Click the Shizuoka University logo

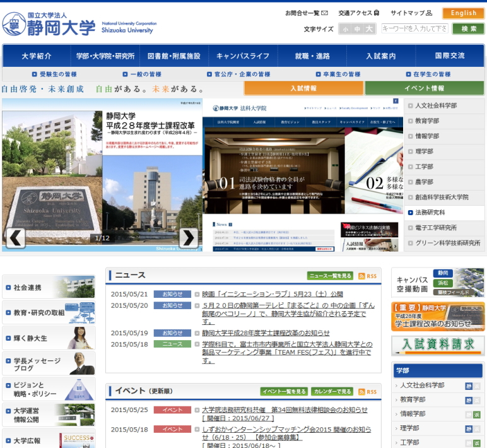click(x=79, y=24)
